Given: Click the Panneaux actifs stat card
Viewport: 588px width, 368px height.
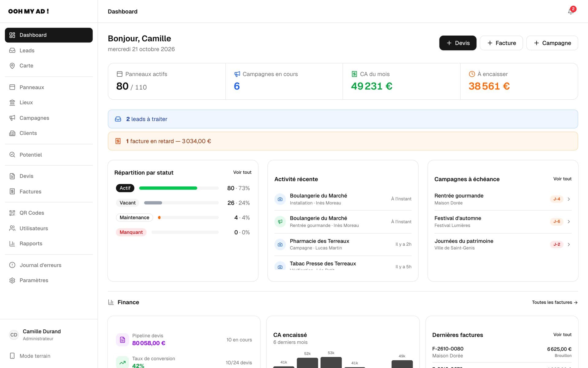Looking at the screenshot, I should click(x=167, y=81).
